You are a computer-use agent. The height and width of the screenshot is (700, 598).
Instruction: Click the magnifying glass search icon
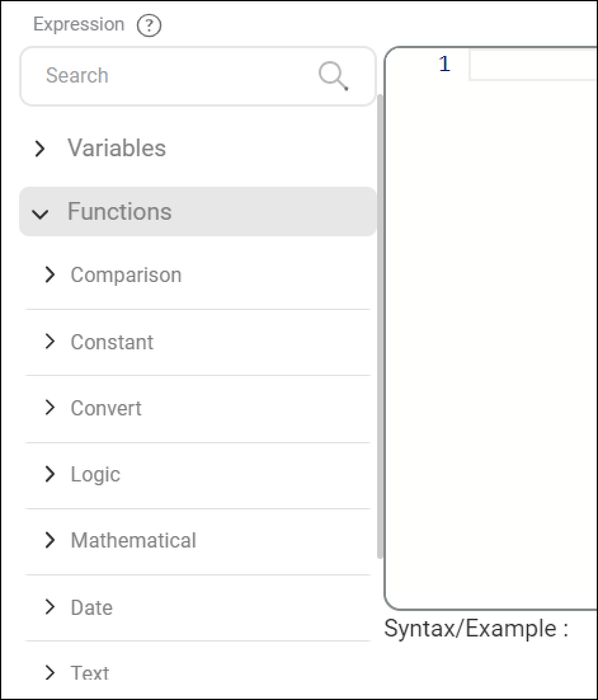333,76
